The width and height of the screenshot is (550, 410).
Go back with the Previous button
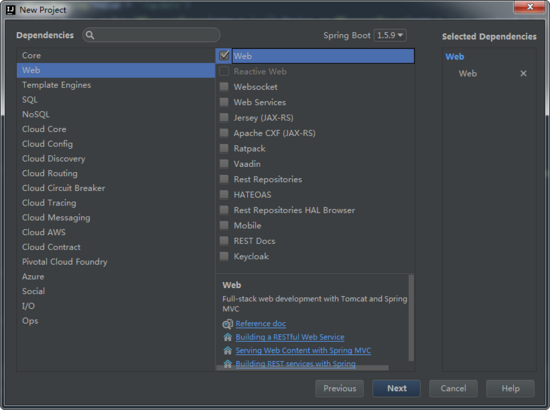[x=340, y=388]
